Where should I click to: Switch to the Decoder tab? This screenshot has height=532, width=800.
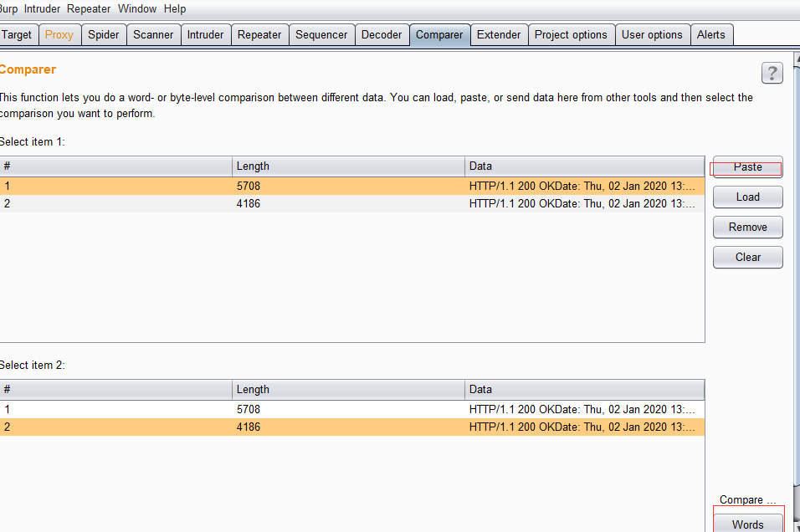click(382, 34)
